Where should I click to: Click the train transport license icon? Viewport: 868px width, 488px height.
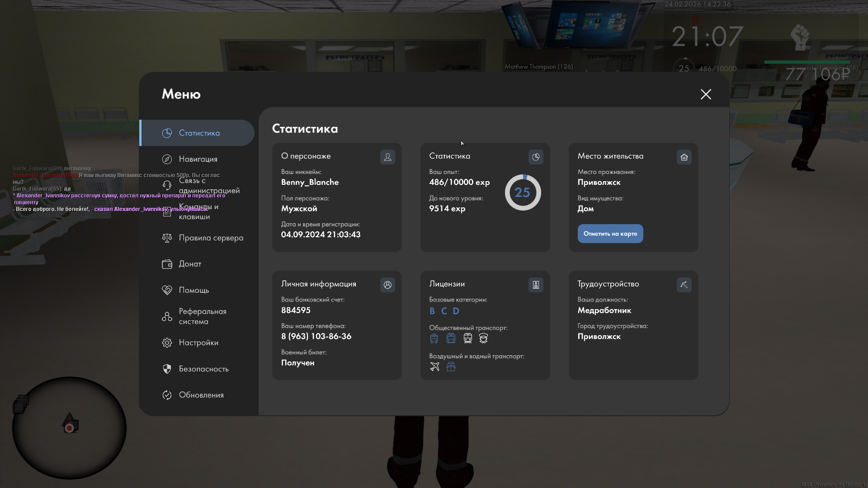[x=467, y=338]
